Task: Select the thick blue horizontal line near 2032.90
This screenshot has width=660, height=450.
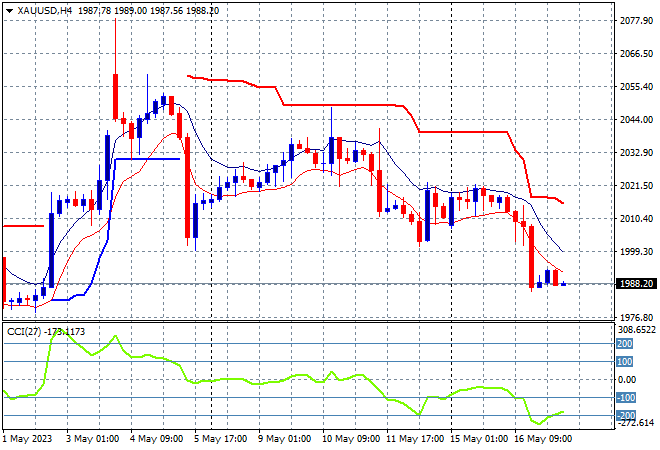Action: 147,159
